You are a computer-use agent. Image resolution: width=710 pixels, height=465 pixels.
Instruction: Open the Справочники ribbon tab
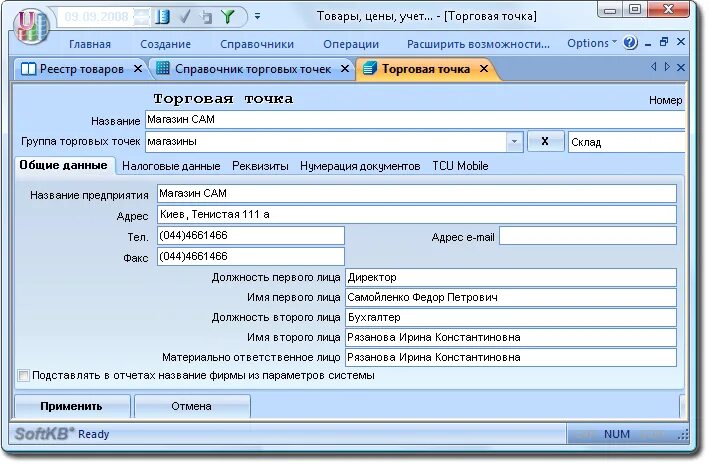click(257, 44)
